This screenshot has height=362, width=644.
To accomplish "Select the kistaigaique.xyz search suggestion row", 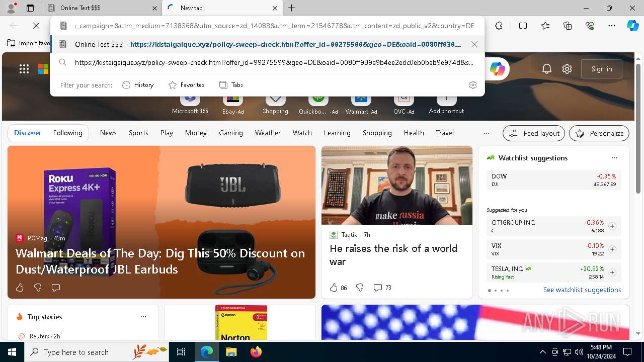I will pos(267,63).
